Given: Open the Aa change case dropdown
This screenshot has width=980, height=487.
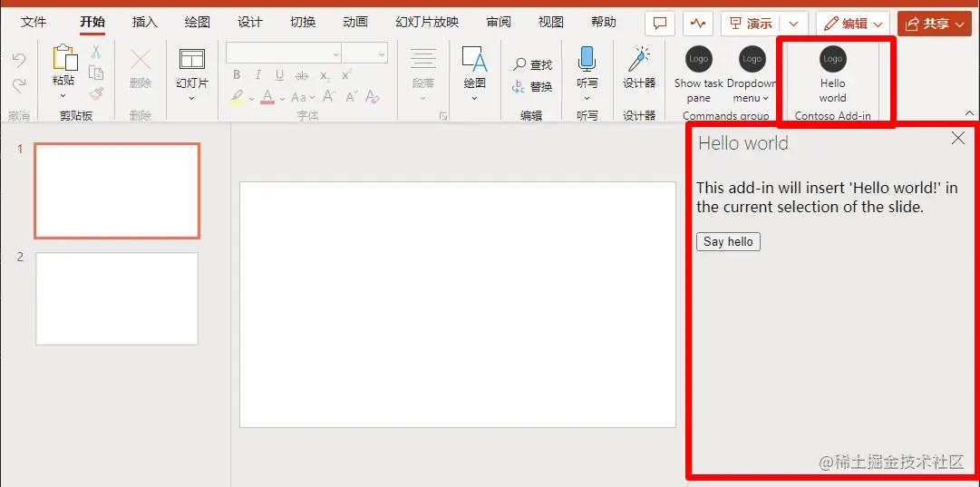Looking at the screenshot, I should point(303,98).
